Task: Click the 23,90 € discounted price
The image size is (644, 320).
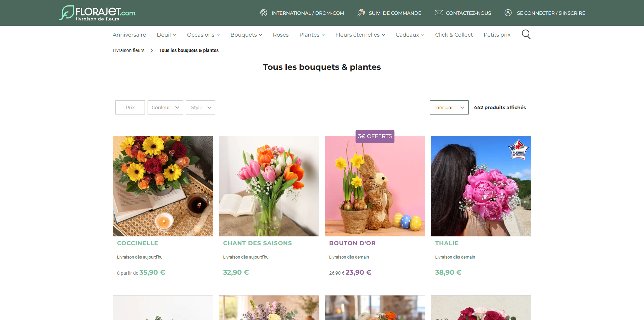Action: (359, 272)
